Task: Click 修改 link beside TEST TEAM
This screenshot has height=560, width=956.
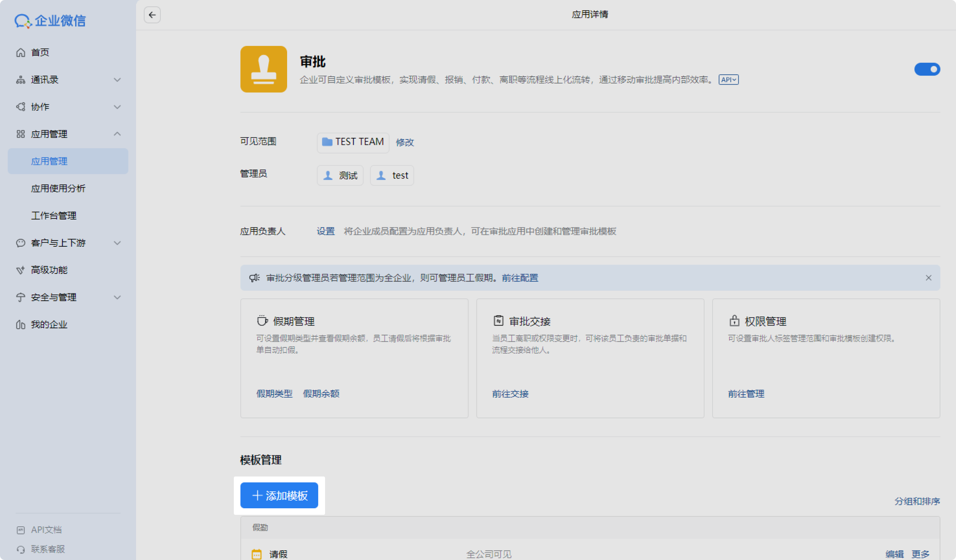Action: point(404,142)
